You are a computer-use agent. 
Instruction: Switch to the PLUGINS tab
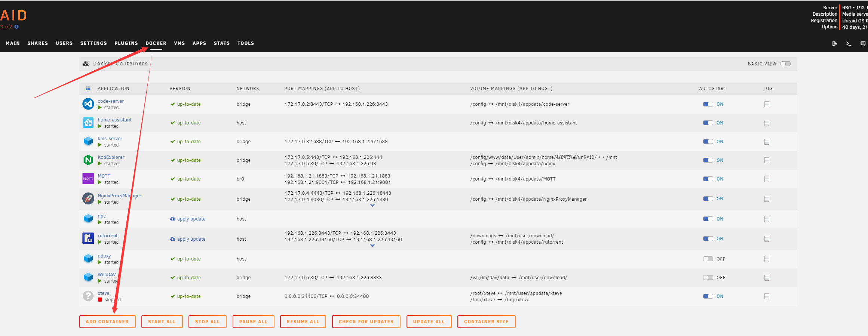[126, 43]
